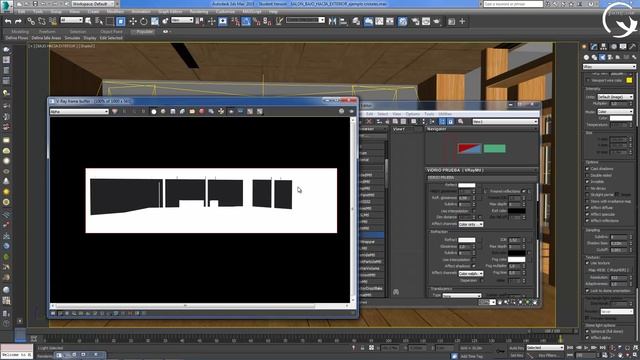This screenshot has height=360, width=640.
Task: Toggle the Affect reflections checkbox
Action: (588, 221)
